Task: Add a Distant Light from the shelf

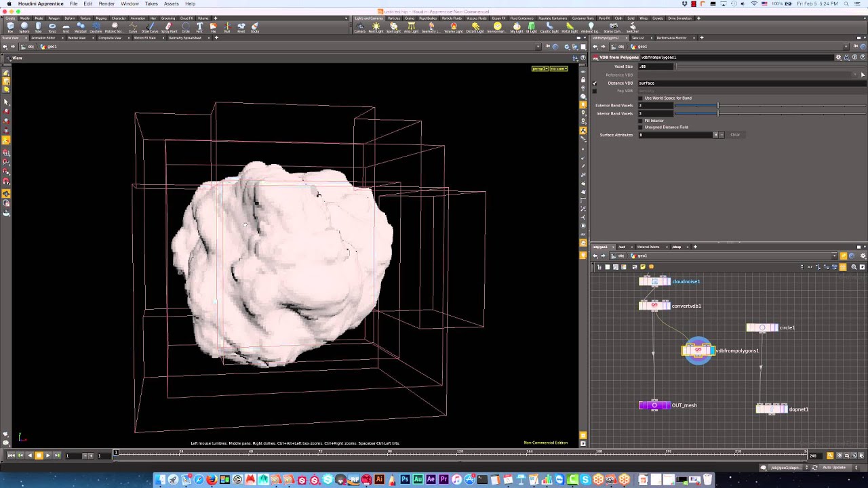Action: 475,27
